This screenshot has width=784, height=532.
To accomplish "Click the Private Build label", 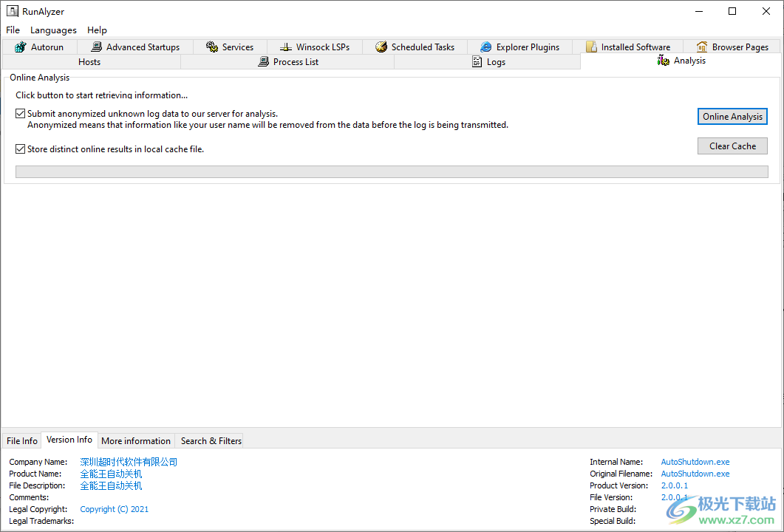I will [613, 509].
